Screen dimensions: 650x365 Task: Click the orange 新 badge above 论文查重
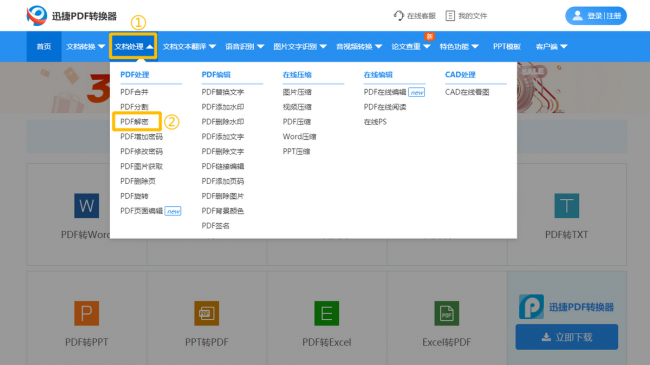[x=429, y=36]
